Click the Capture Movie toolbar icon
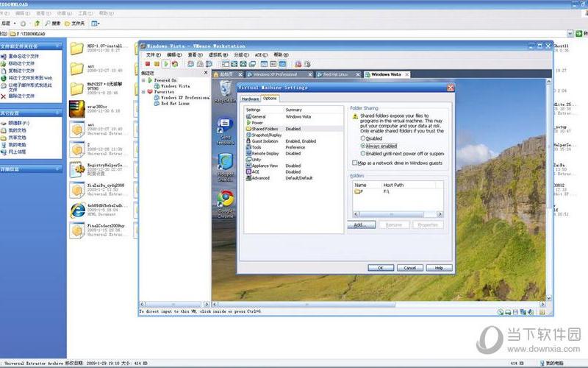Viewport: 588px width, 368px height. 298,64
